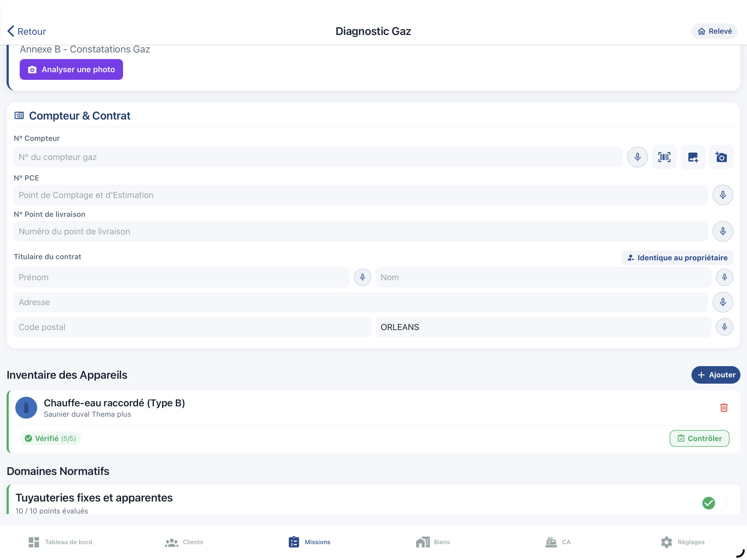Screen dimensions: 747x560
Task: Click microphone beside Point de livraison field
Action: pos(722,231)
